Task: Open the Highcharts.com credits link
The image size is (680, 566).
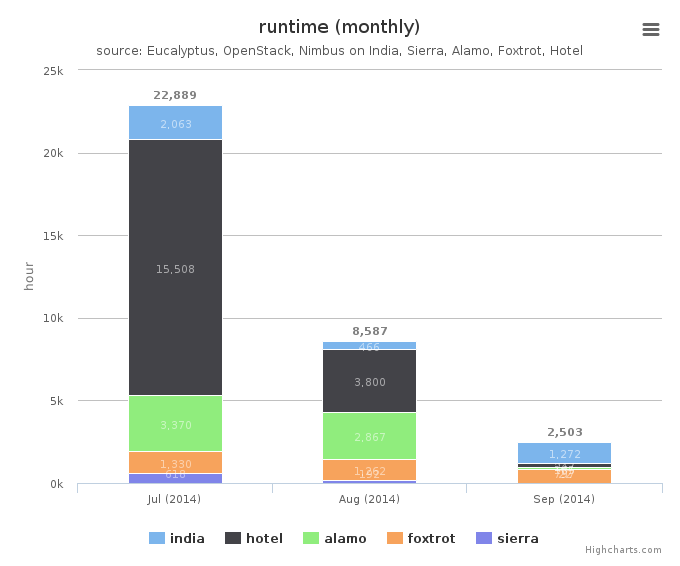Action: tap(623, 550)
